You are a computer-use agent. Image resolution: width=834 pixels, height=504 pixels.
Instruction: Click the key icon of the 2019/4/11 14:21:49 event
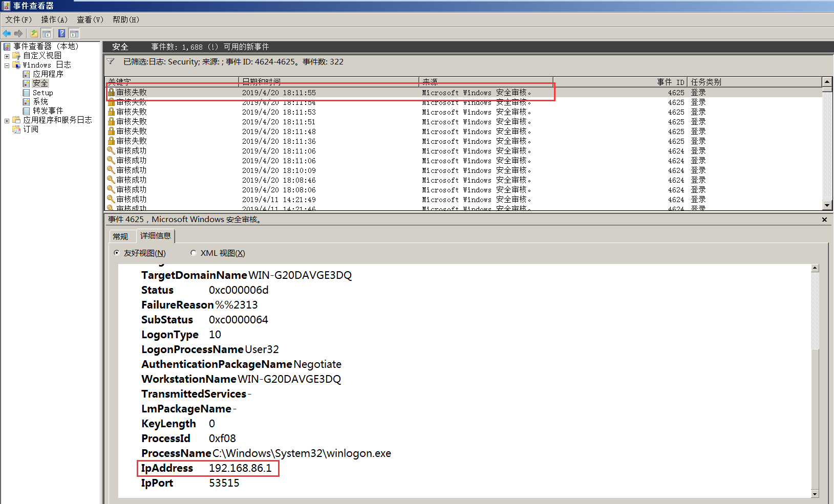pos(111,199)
